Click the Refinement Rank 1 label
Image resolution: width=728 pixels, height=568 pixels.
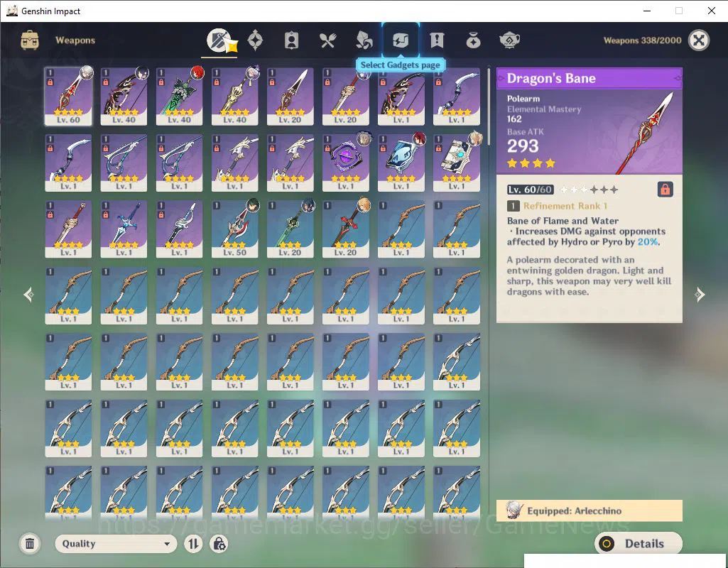point(565,206)
